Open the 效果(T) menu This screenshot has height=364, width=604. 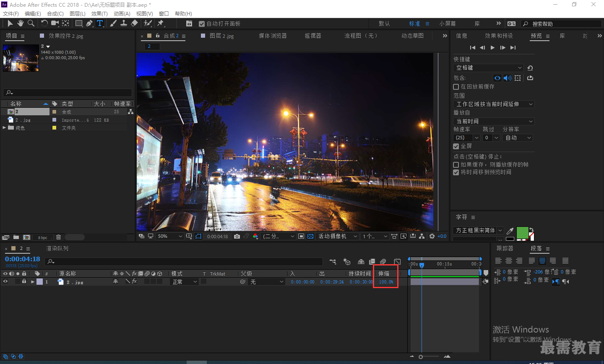click(x=99, y=14)
